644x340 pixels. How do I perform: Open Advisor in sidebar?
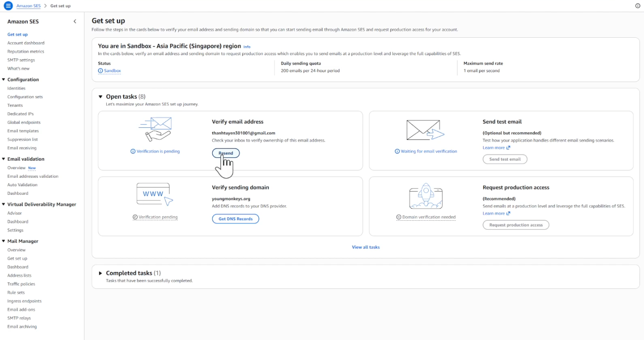coord(15,213)
